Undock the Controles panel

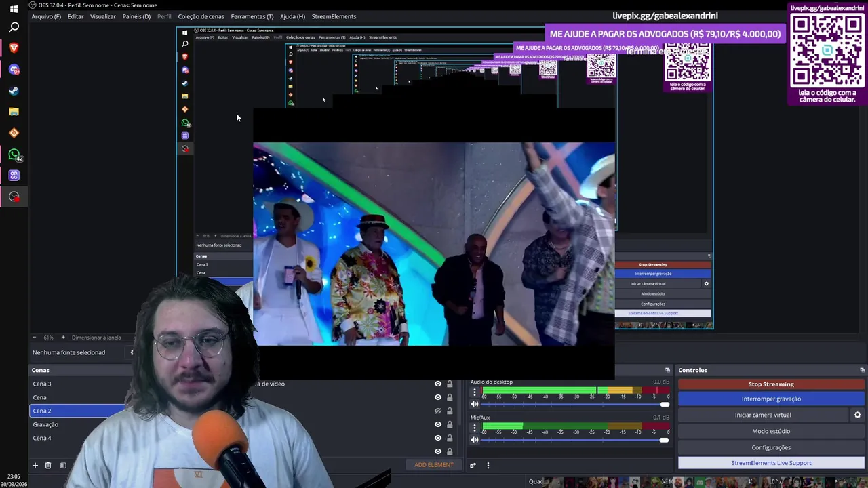point(862,370)
